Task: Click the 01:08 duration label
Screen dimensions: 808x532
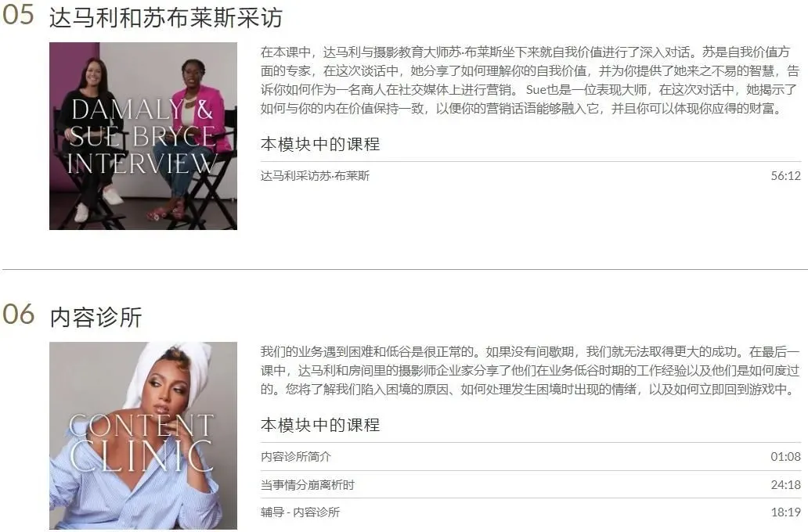Action: click(785, 457)
